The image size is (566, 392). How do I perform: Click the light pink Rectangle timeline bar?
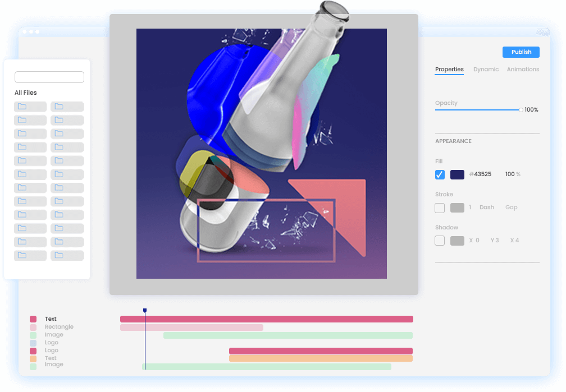[191, 328]
